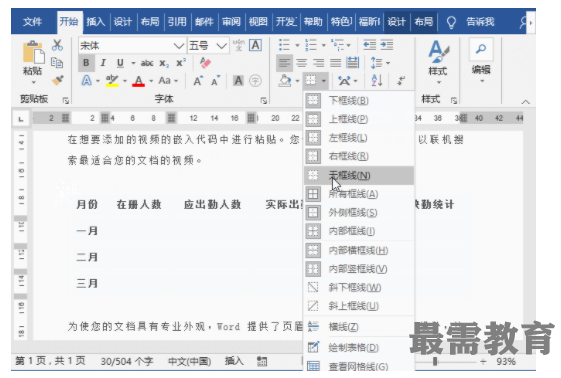Toggle Bold formatting
This screenshot has height=378, width=561.
pyautogui.click(x=86, y=63)
